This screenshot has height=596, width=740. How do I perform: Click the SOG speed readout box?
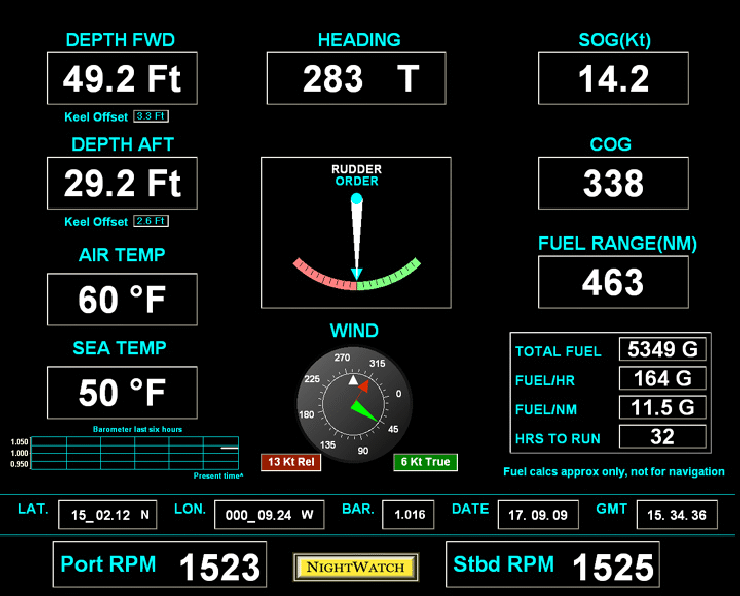(613, 79)
